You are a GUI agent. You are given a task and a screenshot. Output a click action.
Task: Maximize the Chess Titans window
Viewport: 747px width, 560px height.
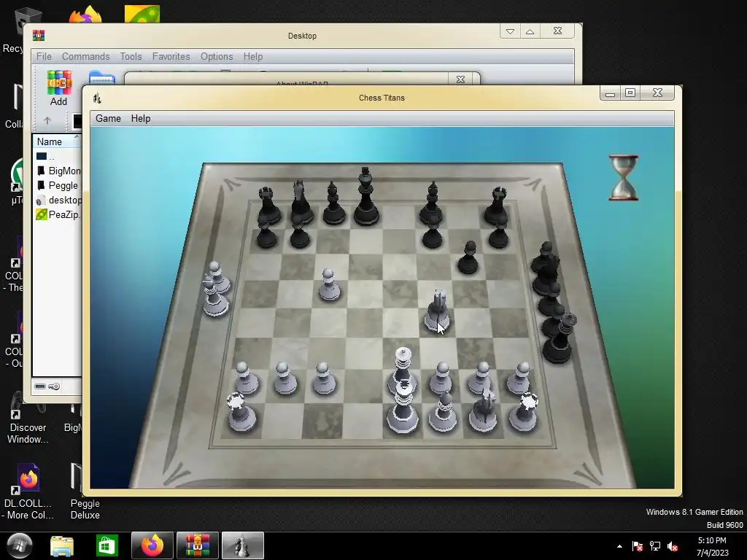coord(630,93)
